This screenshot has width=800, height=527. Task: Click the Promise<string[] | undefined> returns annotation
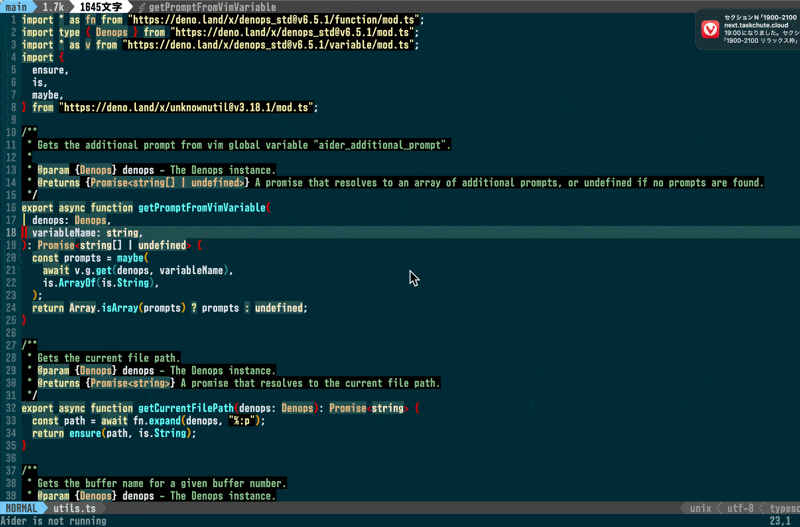(167, 183)
